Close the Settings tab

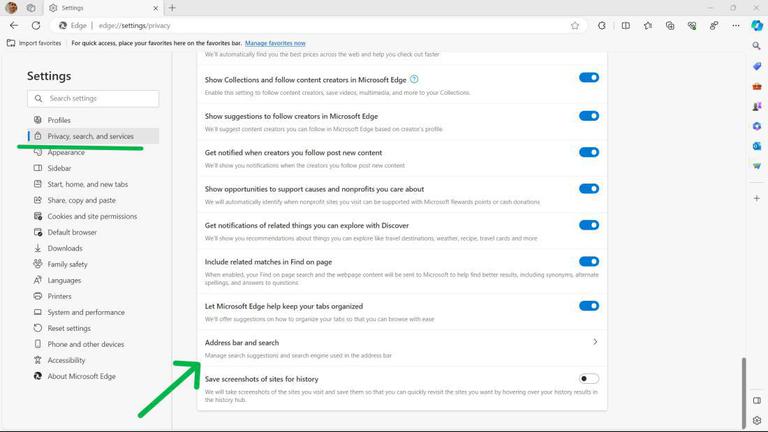point(155,8)
